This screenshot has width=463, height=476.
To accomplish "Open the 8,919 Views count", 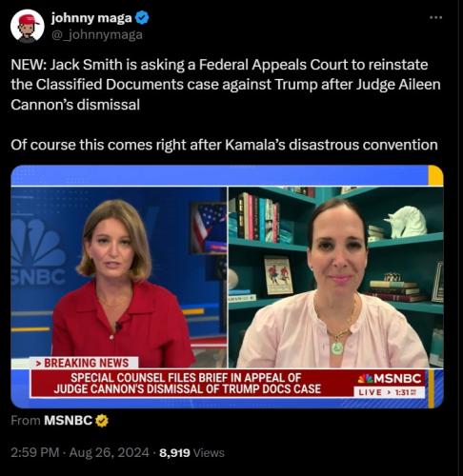I will 191,453.
